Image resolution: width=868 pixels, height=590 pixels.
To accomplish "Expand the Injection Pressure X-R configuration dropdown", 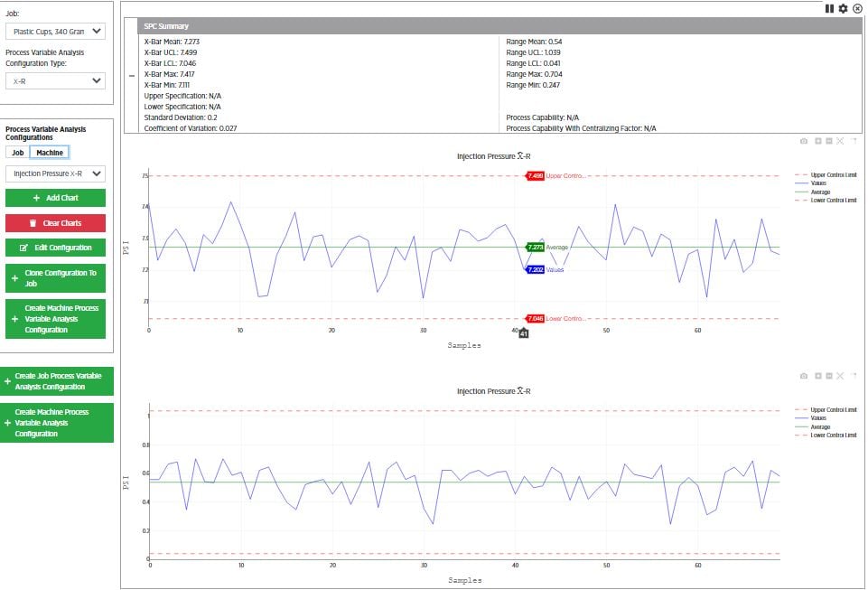I will tap(56, 173).
